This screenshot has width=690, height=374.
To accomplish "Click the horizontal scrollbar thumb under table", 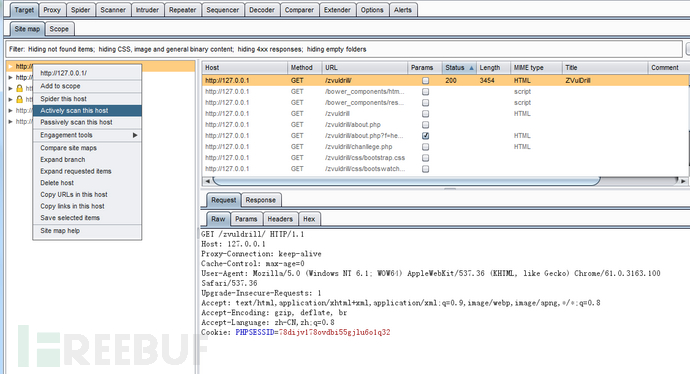I will (407, 181).
